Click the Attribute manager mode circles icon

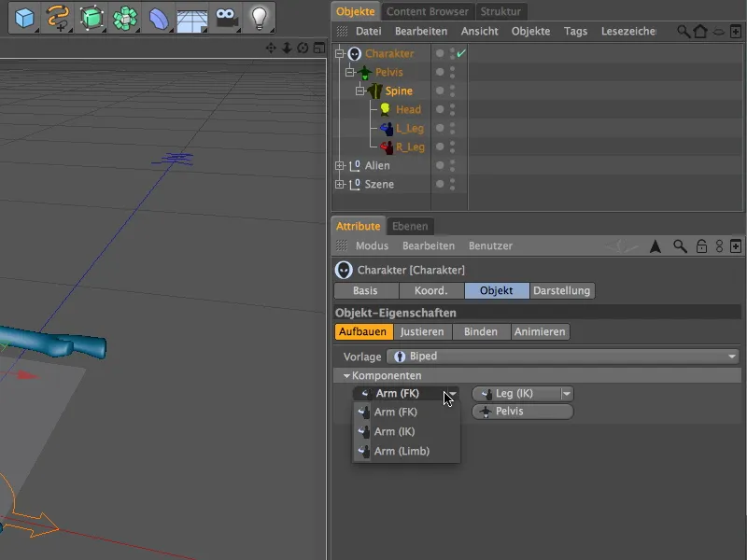[x=719, y=246]
